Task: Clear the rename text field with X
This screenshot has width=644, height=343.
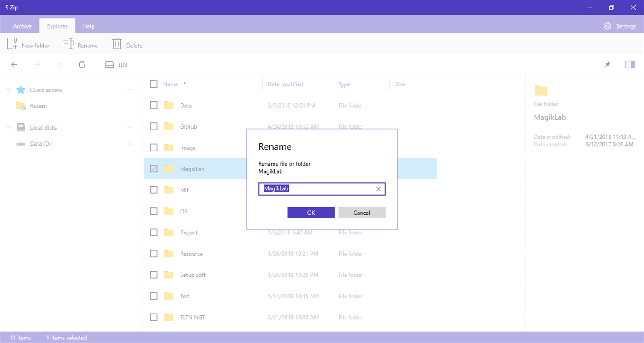Action: point(379,189)
